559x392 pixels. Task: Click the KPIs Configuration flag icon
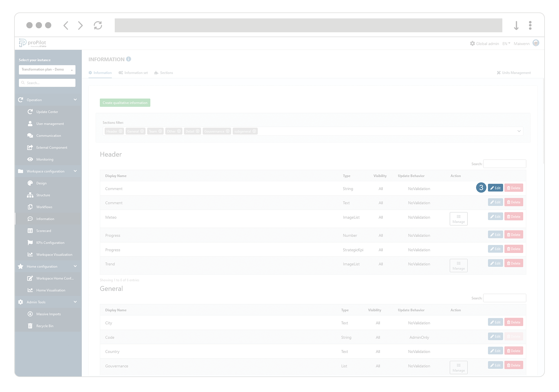(x=30, y=242)
